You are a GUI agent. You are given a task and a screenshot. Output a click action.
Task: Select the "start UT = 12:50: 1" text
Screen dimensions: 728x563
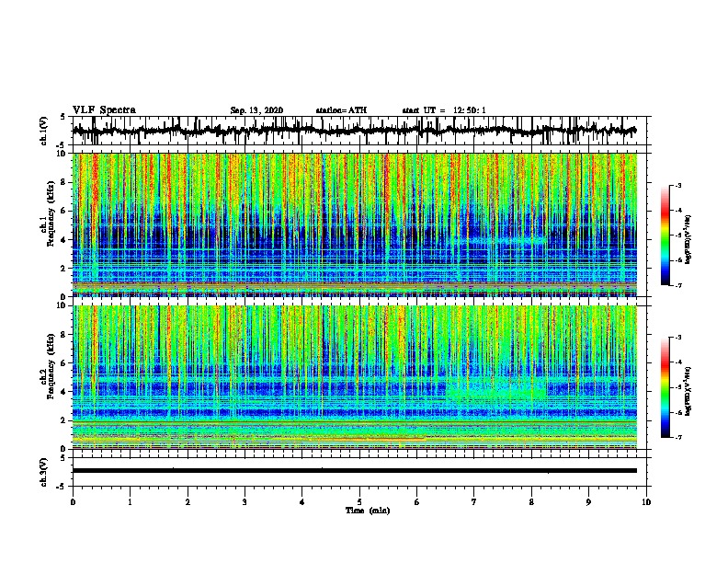pos(444,110)
